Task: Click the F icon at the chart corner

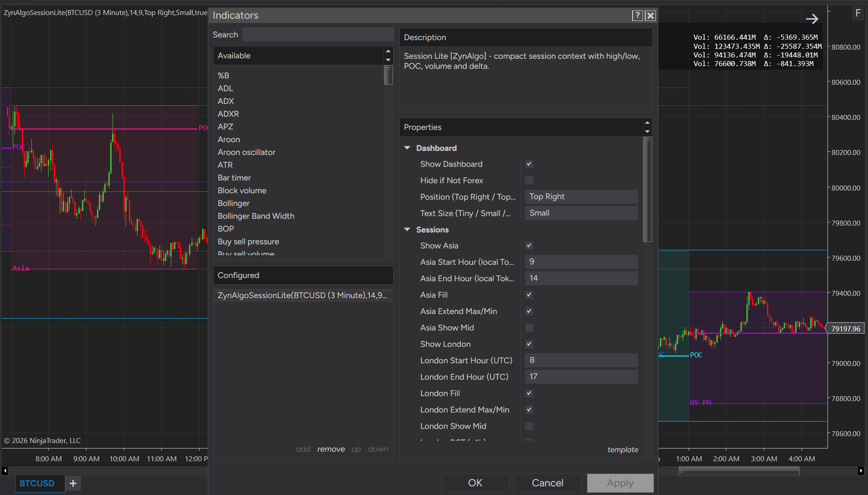Action: pyautogui.click(x=858, y=13)
